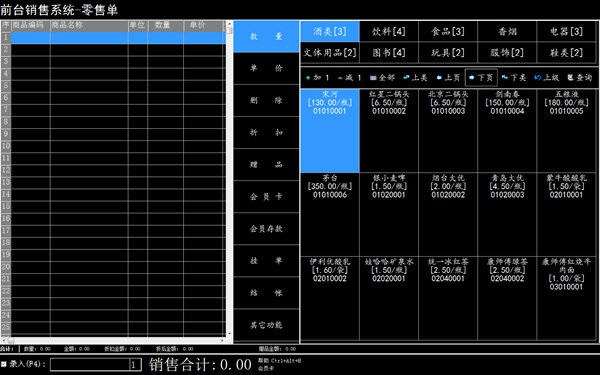The width and height of the screenshot is (600, 375).
Task: Click the 其它功能 other functions button
Action: click(266, 325)
